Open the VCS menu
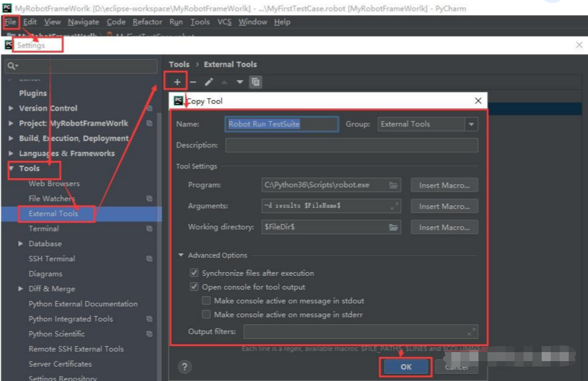Image resolution: width=588 pixels, height=381 pixels. pyautogui.click(x=224, y=22)
